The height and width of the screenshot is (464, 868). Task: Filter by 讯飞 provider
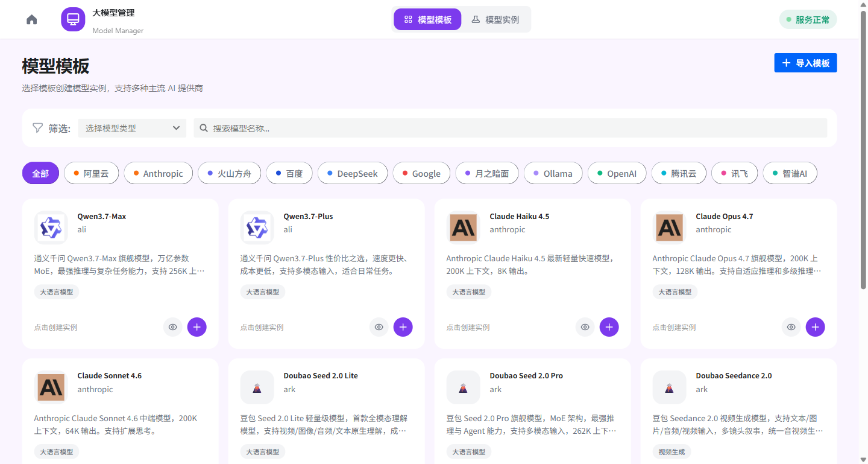(x=734, y=173)
